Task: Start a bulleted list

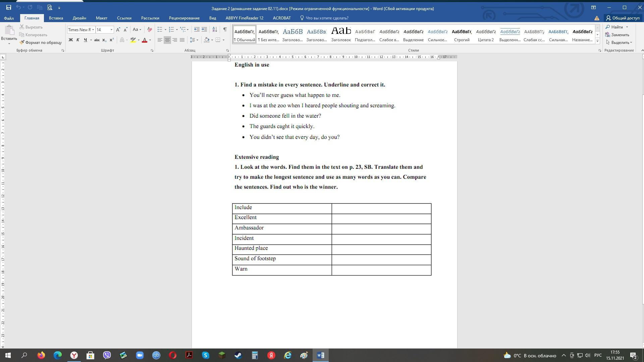Action: click(x=160, y=29)
